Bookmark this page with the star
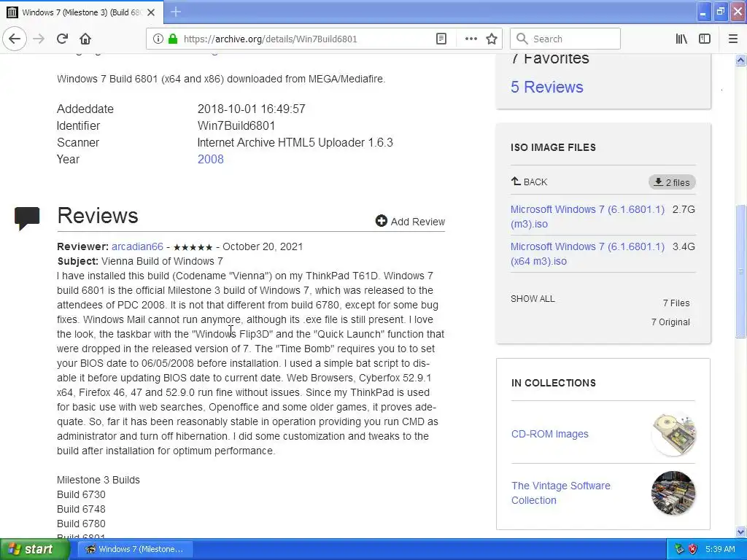Screen dimensions: 747x560 pos(492,39)
